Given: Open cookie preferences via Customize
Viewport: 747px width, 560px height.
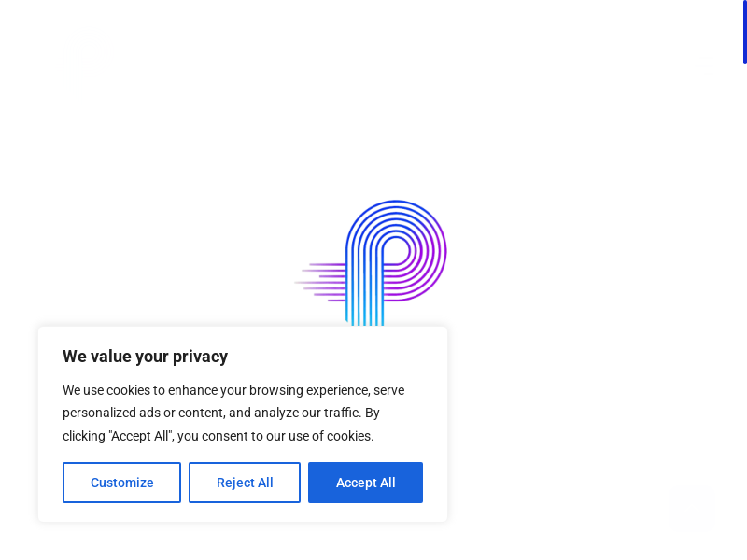Looking at the screenshot, I should [x=121, y=483].
